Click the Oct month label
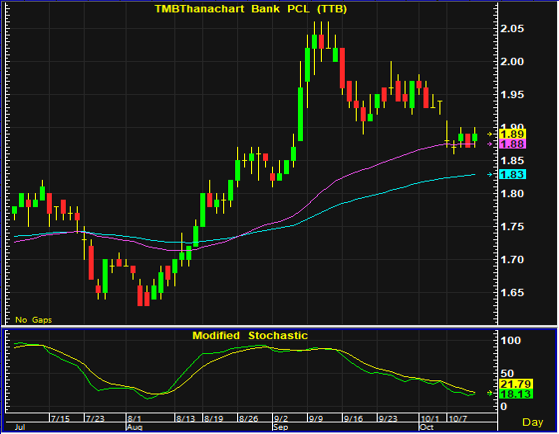 (427, 427)
